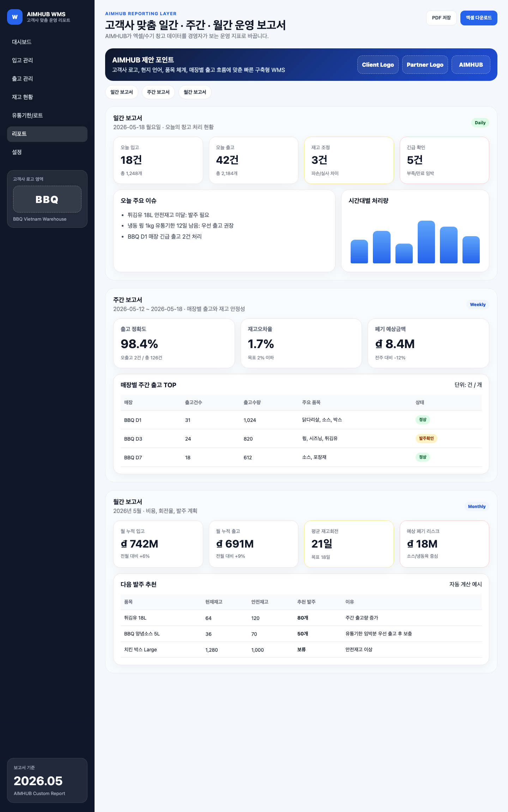Click the 정상 status badge for BBQ D7
508x812 pixels.
point(423,457)
